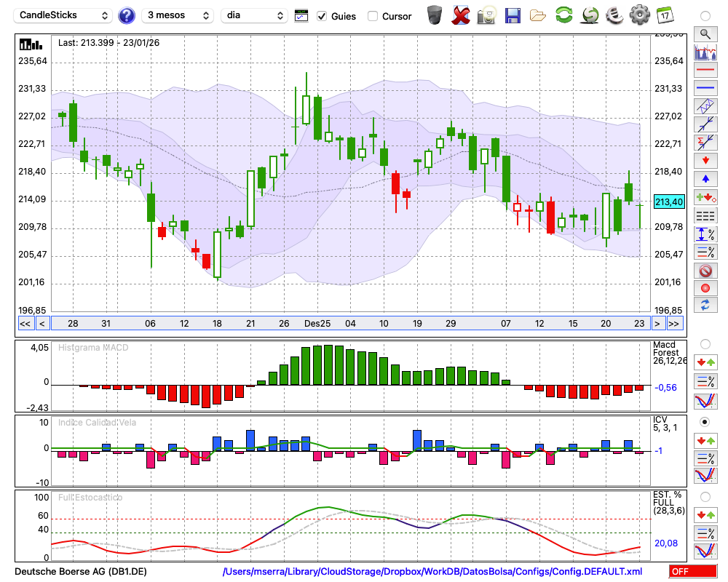Select the diagonal trend line tool
This screenshot has width=728, height=582.
[x=705, y=124]
